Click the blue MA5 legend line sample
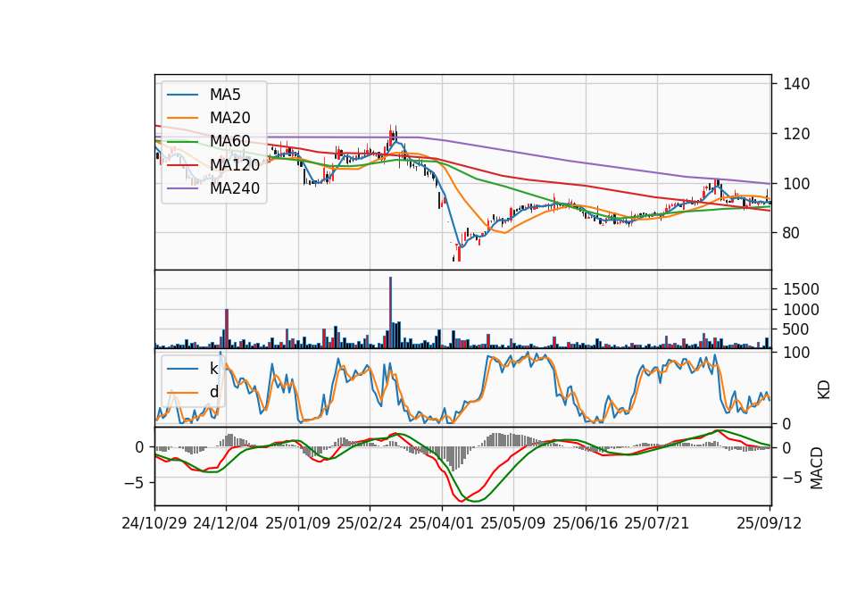Screen dimensions: 857x616 tap(182, 95)
